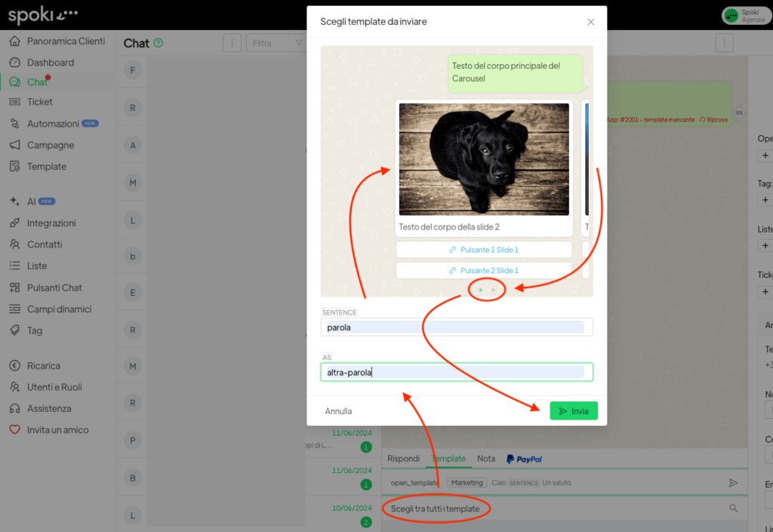Open Integrazioni in the sidebar
The width and height of the screenshot is (773, 532).
[51, 223]
